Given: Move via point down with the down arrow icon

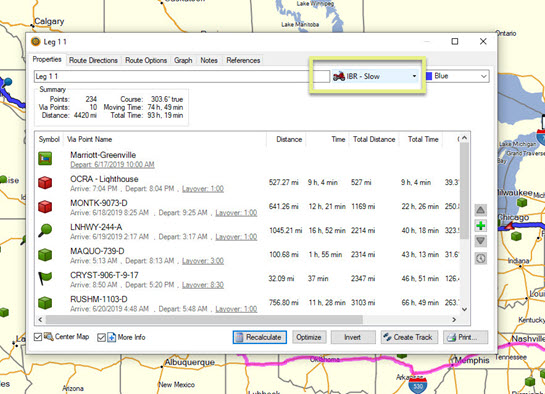Looking at the screenshot, I should point(481,241).
